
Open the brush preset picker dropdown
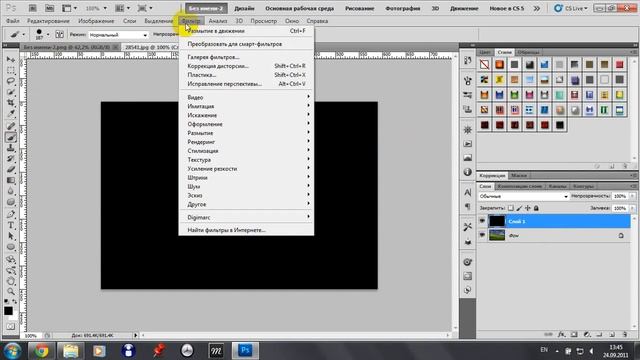click(48, 35)
